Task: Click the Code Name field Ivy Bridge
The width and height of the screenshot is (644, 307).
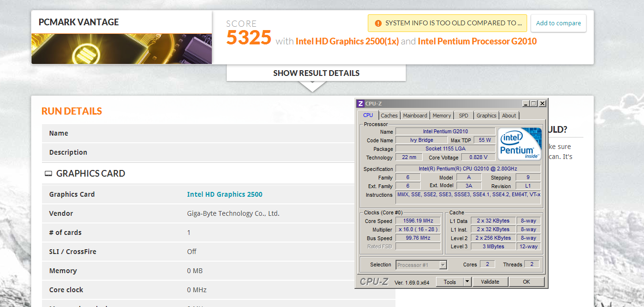Action: pos(422,140)
